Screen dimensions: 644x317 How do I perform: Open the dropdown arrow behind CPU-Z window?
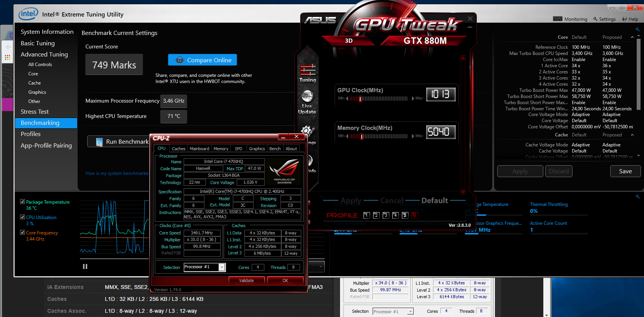tap(321, 266)
